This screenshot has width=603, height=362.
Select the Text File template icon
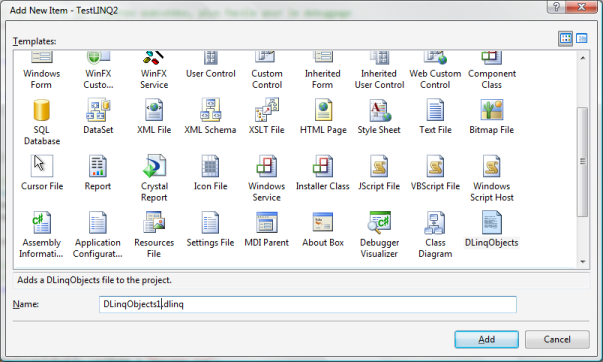(435, 110)
